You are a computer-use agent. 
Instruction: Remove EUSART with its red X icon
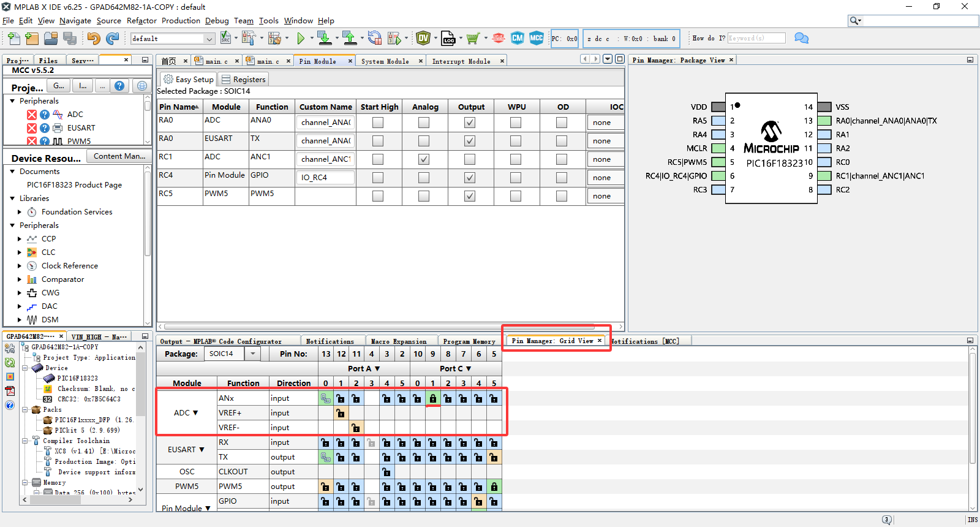32,128
